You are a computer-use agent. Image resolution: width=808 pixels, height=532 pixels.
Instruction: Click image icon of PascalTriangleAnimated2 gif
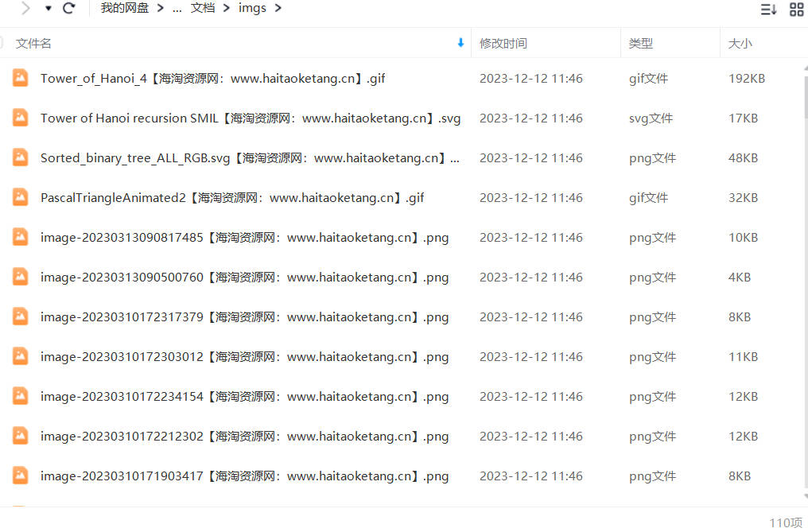20,197
